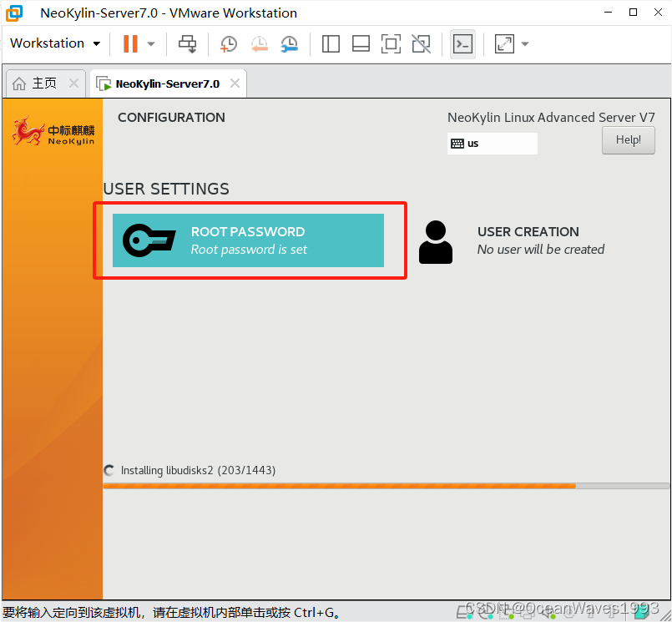Revert to the previous snapshot
672x622 pixels.
pos(260,43)
